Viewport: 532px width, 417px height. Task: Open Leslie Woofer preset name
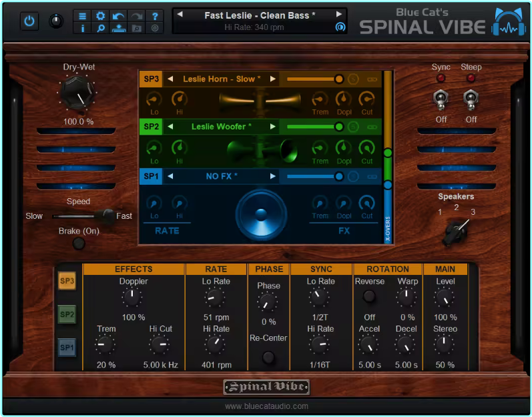pos(222,127)
